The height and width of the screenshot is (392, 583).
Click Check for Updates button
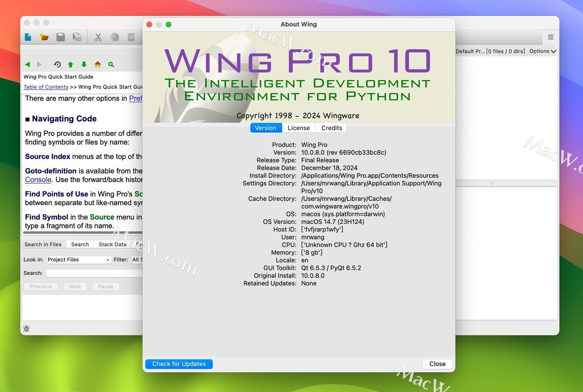coord(179,364)
